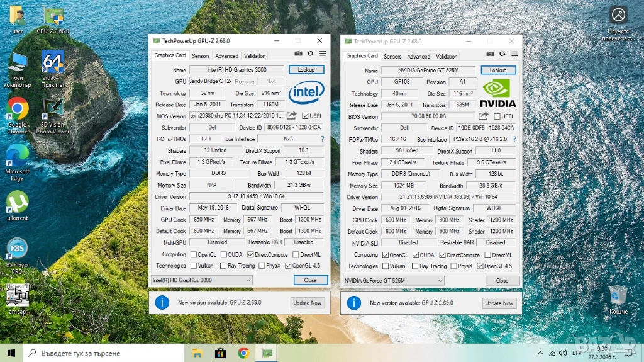Open the Advanced tab in NVIDIA GPU-Z window
Viewport: 644px width, 362px height.
(419, 56)
